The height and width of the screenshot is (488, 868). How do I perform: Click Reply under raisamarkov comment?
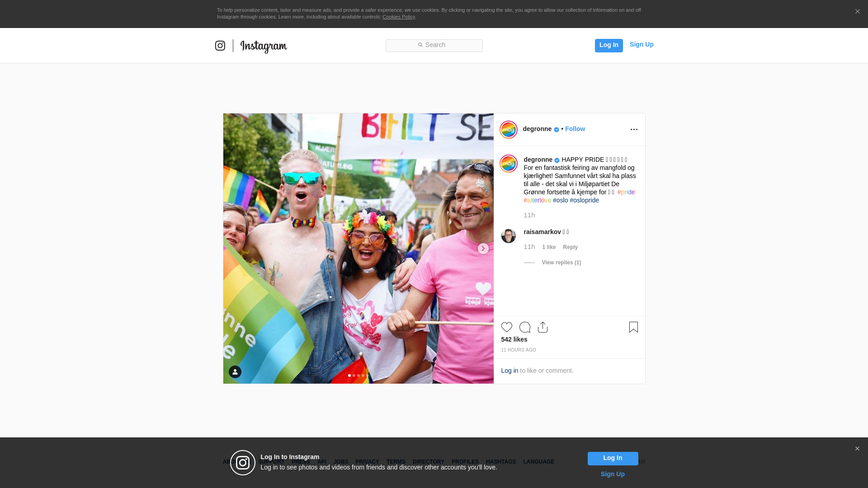570,247
